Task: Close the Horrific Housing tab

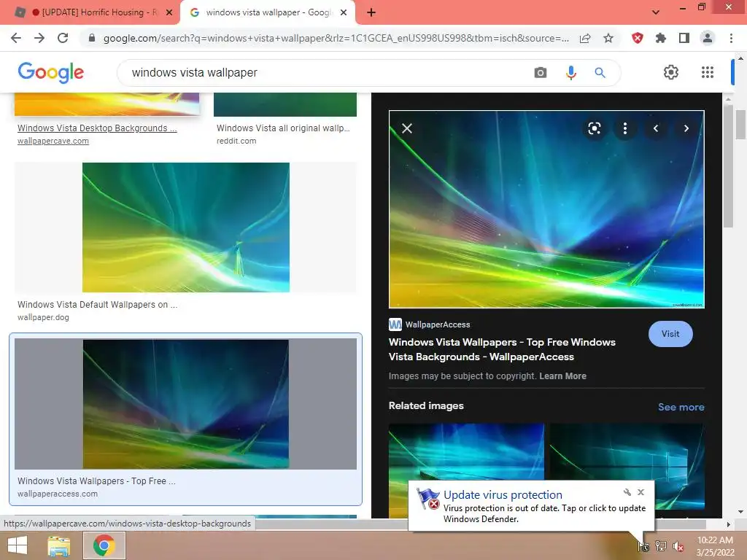Action: click(169, 12)
